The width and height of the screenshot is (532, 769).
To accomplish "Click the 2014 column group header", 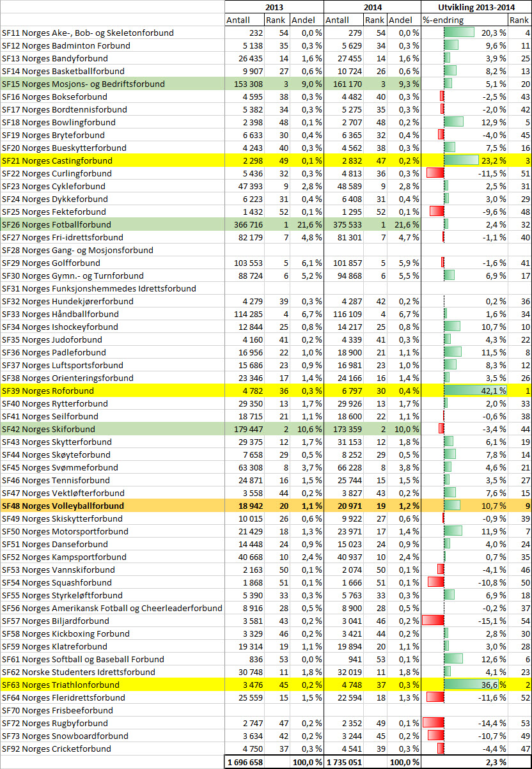I will pos(372,7).
